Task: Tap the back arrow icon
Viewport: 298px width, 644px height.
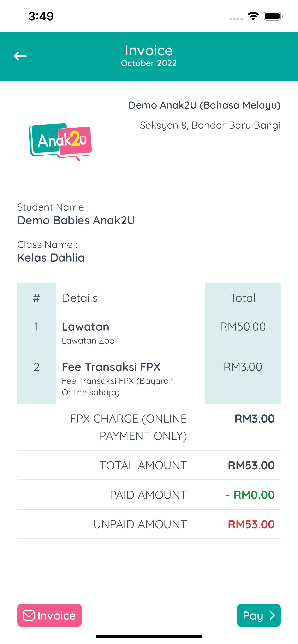Action: tap(20, 56)
